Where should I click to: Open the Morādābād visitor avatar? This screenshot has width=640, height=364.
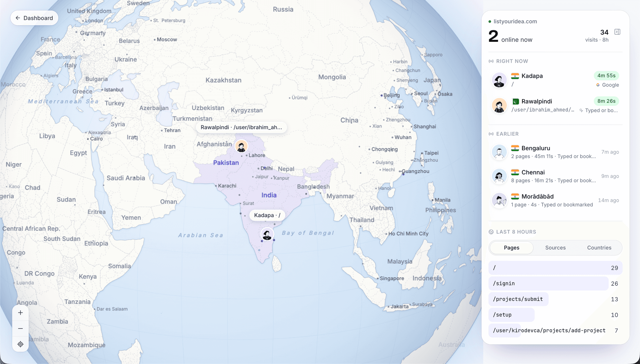pyautogui.click(x=499, y=201)
